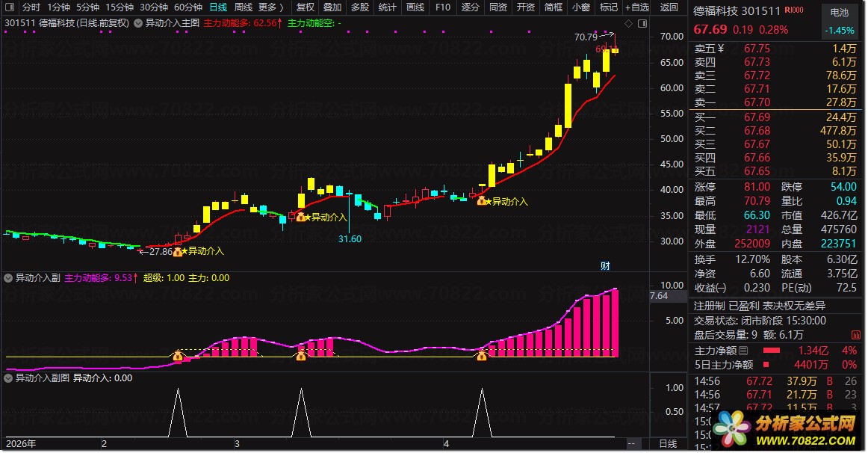This screenshot has height=453, width=868.
Task: Click the list icon beside 主力净额
Action: [743, 351]
